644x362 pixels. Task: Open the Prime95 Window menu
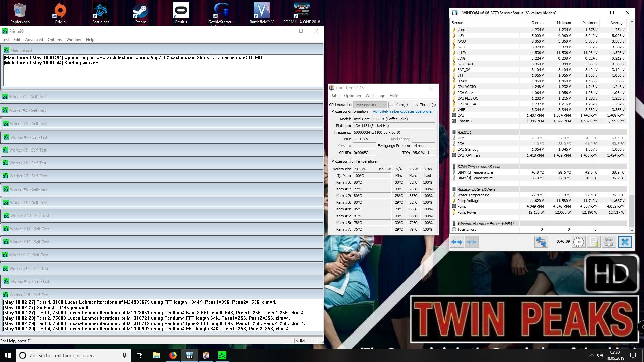point(74,40)
